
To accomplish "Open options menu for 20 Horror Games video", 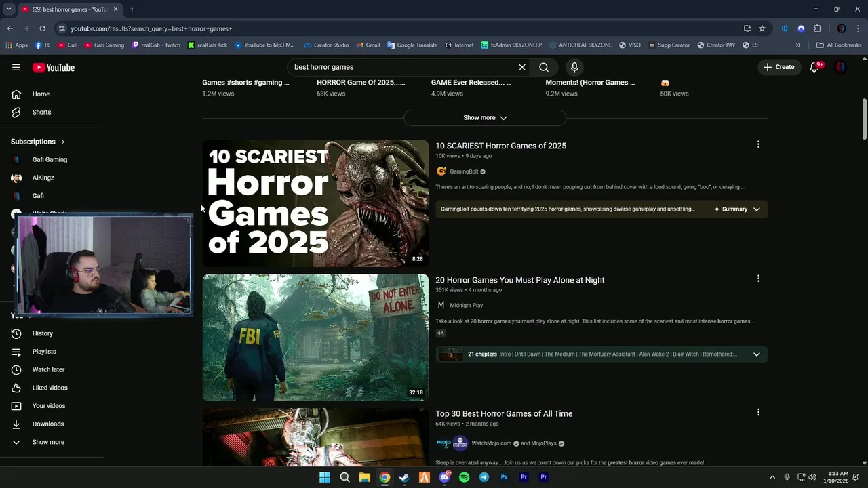I will pos(758,279).
